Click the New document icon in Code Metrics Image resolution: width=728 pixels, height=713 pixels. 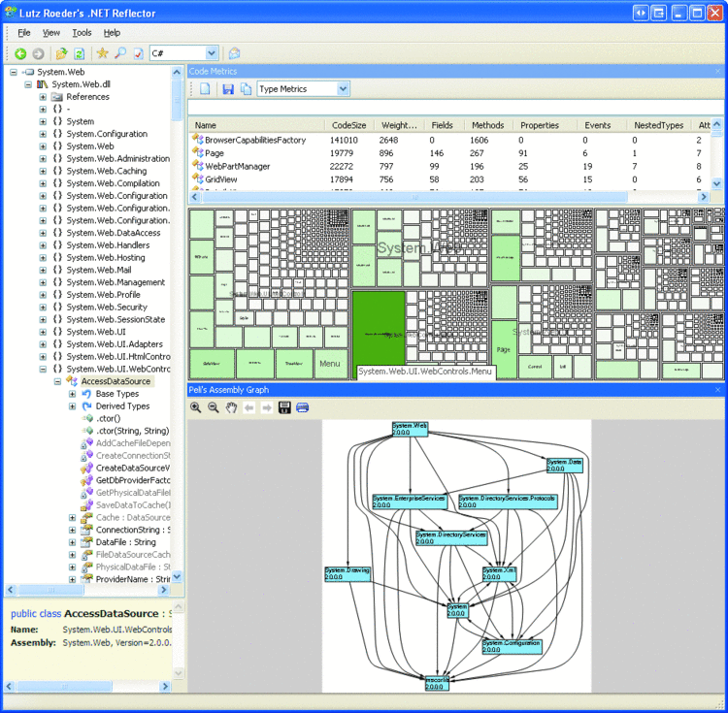[205, 88]
